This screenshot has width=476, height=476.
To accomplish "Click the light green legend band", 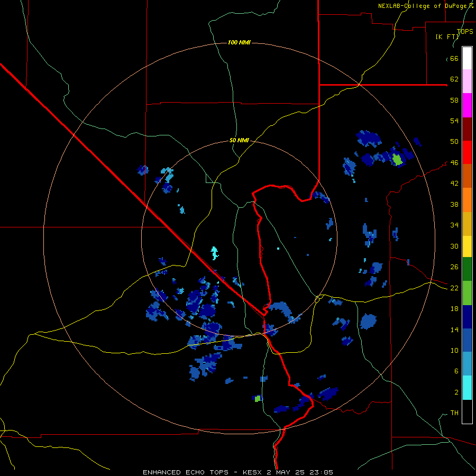I will tap(467, 293).
